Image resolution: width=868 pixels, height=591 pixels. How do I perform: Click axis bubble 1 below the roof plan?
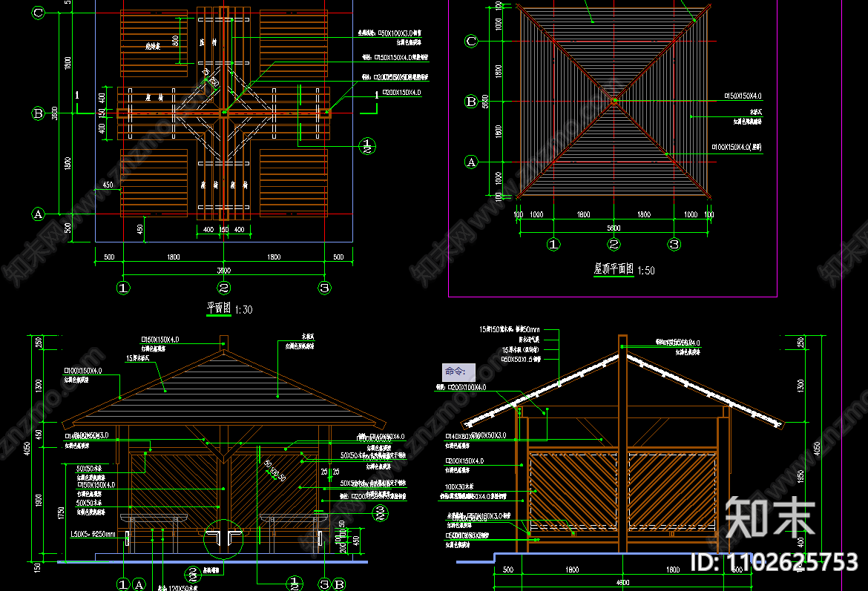tap(553, 243)
